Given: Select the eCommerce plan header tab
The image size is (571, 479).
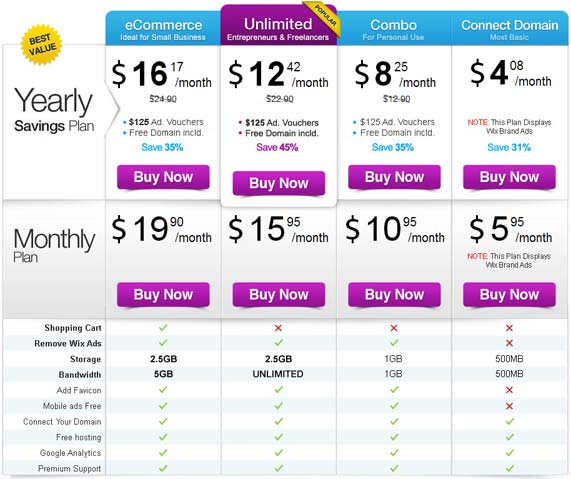Looking at the screenshot, I should 163,28.
